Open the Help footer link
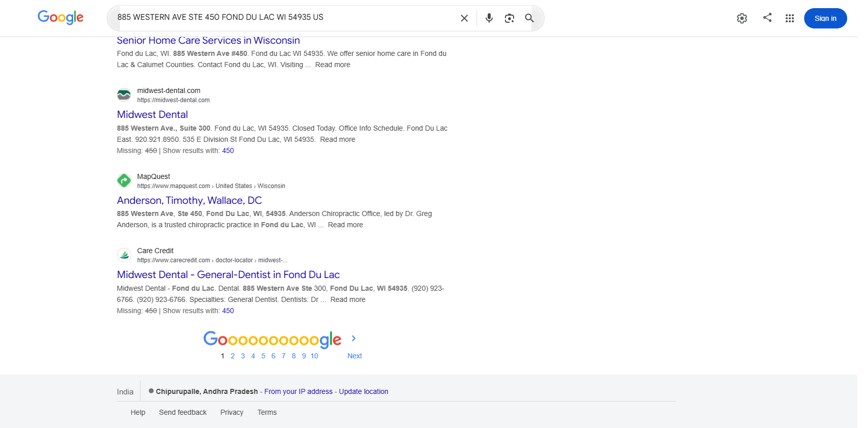This screenshot has width=868, height=428. (138, 412)
